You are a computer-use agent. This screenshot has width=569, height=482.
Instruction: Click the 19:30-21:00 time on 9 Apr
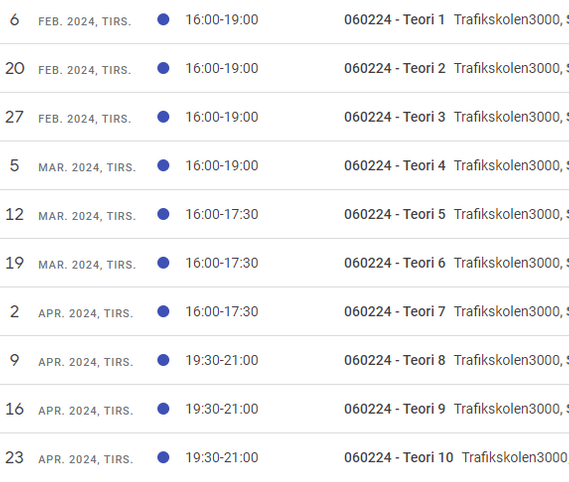[222, 360]
